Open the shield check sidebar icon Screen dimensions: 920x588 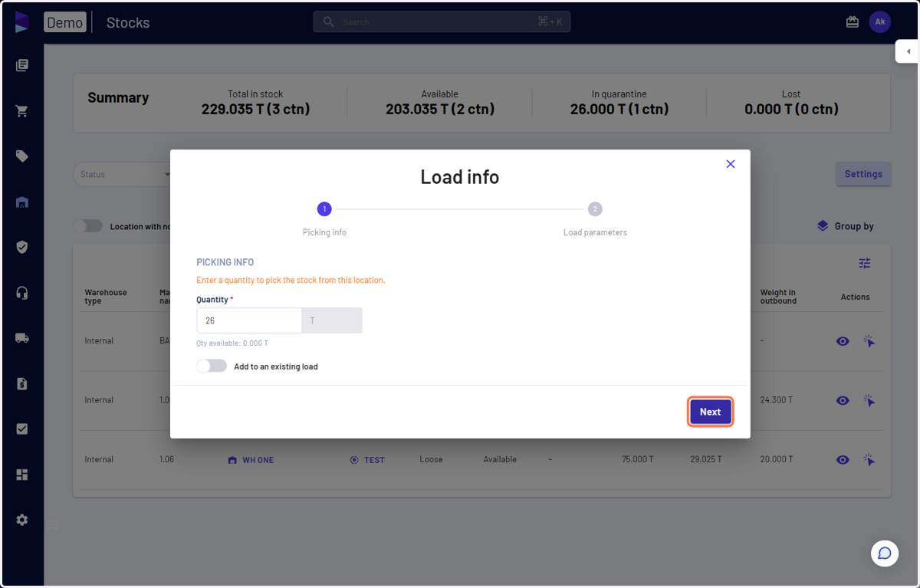[22, 247]
